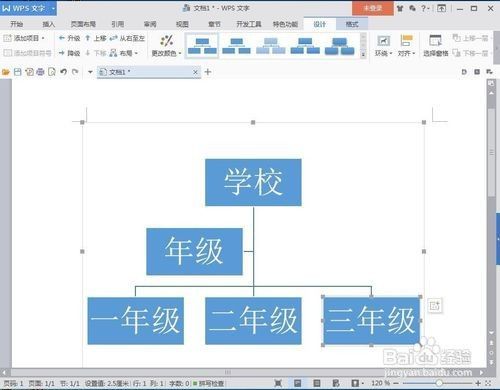Select the 一年级 node box
The width and height of the screenshot is (500, 390).
pos(136,321)
